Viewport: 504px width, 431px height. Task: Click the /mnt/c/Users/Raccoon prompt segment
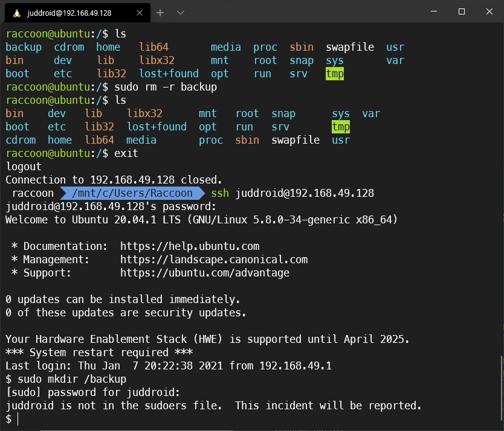click(x=132, y=193)
